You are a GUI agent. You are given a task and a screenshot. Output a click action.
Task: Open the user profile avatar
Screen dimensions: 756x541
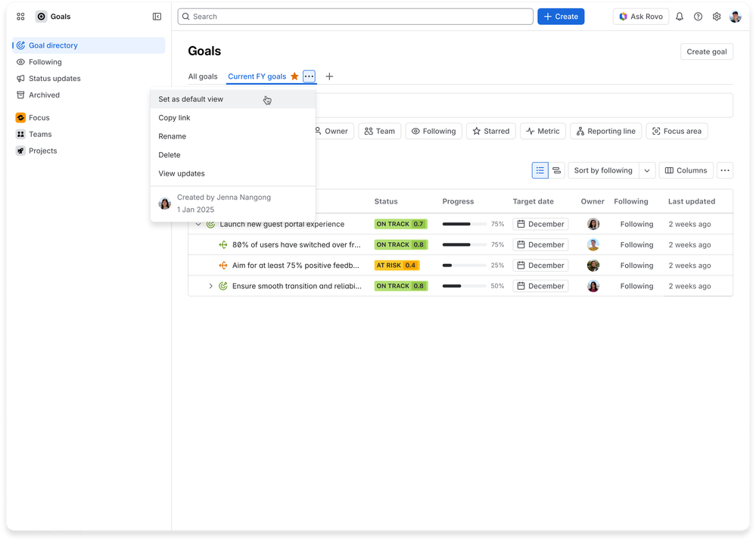pyautogui.click(x=736, y=17)
